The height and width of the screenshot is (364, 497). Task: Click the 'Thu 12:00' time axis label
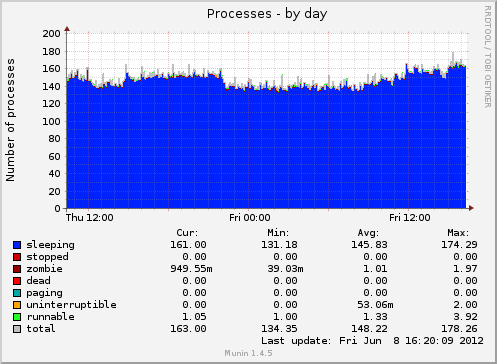[89, 218]
